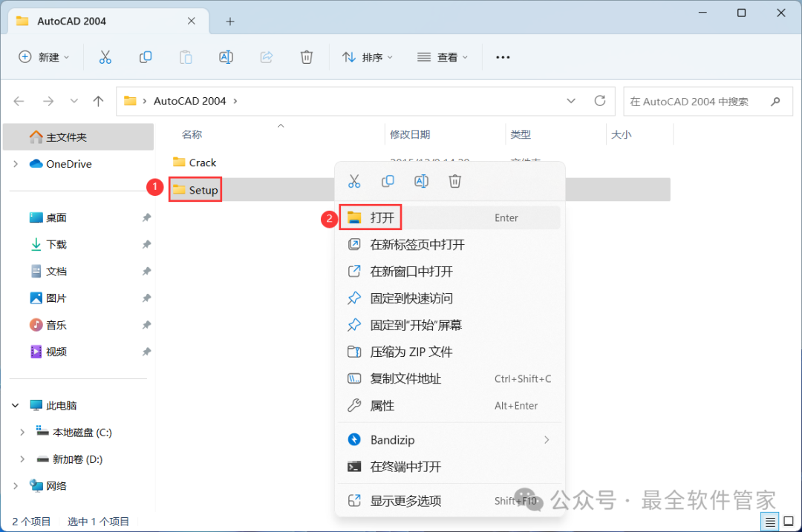Sort by 类型 column header
This screenshot has width=802, height=532.
521,134
